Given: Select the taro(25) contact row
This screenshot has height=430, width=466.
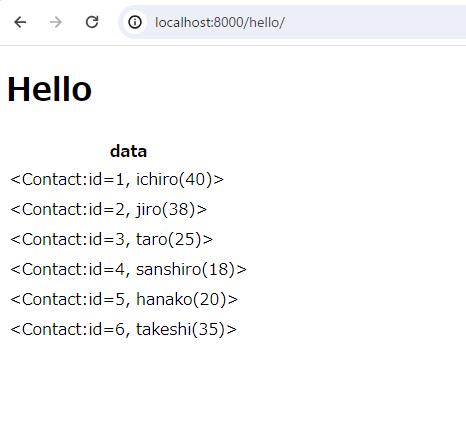Looking at the screenshot, I should pyautogui.click(x=112, y=239).
